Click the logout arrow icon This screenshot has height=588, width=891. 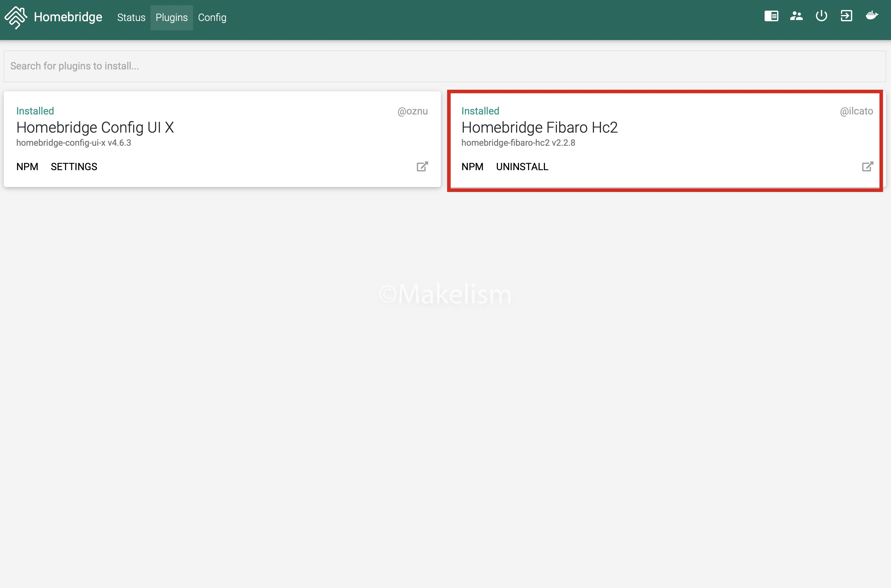(x=846, y=16)
